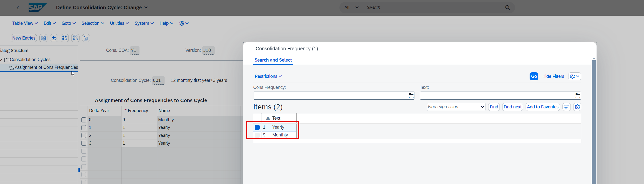644x184 pixels.
Task: Click the splitter drag handle dots icon
Action: [79, 170]
